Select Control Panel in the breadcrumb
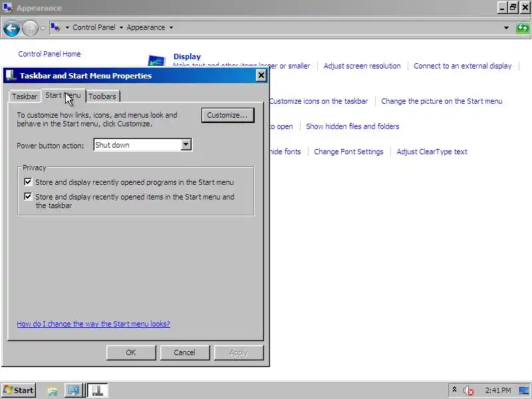532x399 pixels. click(x=94, y=27)
